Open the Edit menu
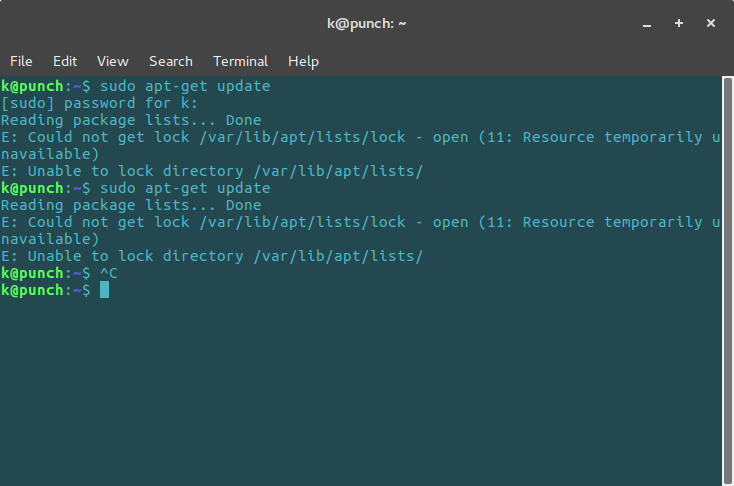 (x=65, y=61)
